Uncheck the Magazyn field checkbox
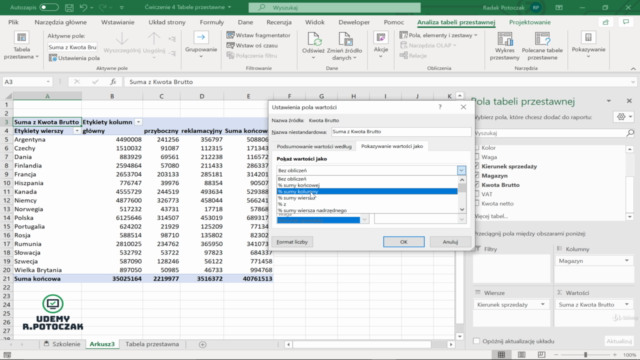The width and height of the screenshot is (640, 360). (x=477, y=176)
